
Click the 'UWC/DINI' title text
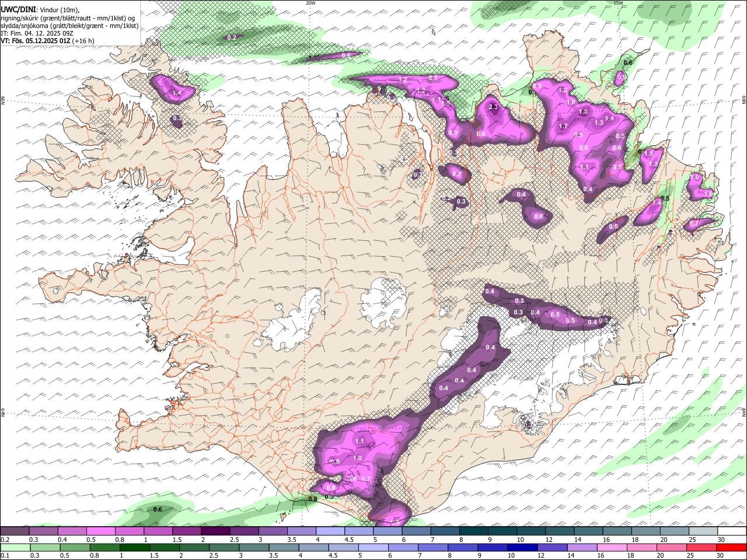[x=18, y=10]
